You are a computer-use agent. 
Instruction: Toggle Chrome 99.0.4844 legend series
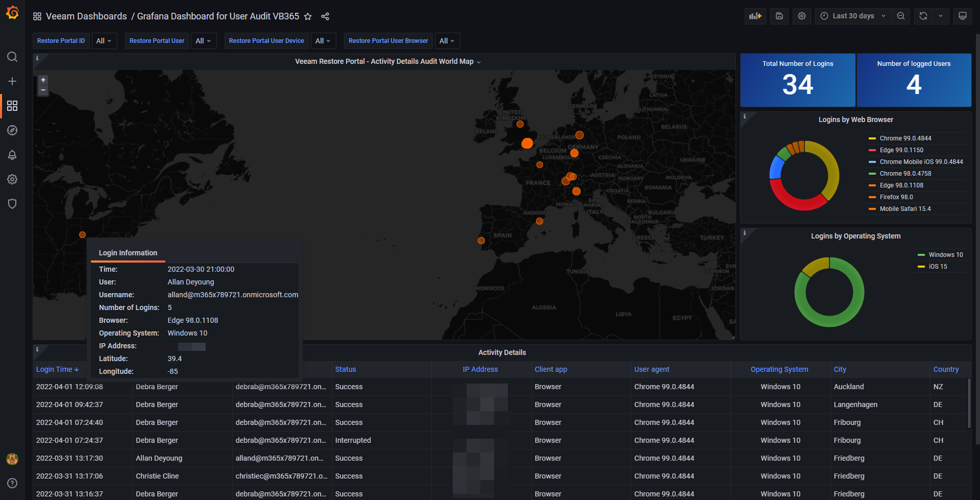pyautogui.click(x=905, y=138)
